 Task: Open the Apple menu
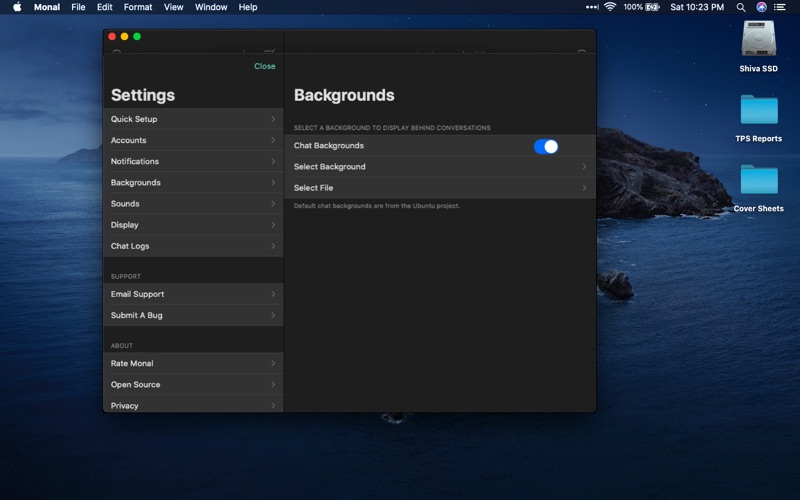[17, 7]
